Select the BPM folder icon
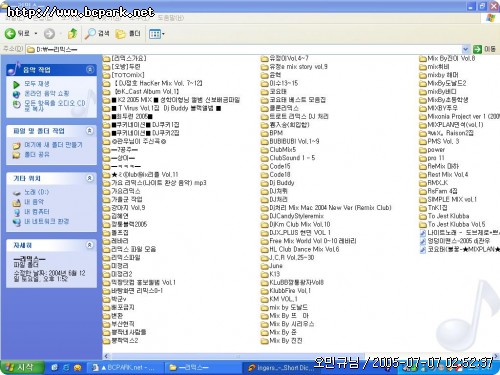Viewport: 500px width, 375px height. tap(265, 133)
